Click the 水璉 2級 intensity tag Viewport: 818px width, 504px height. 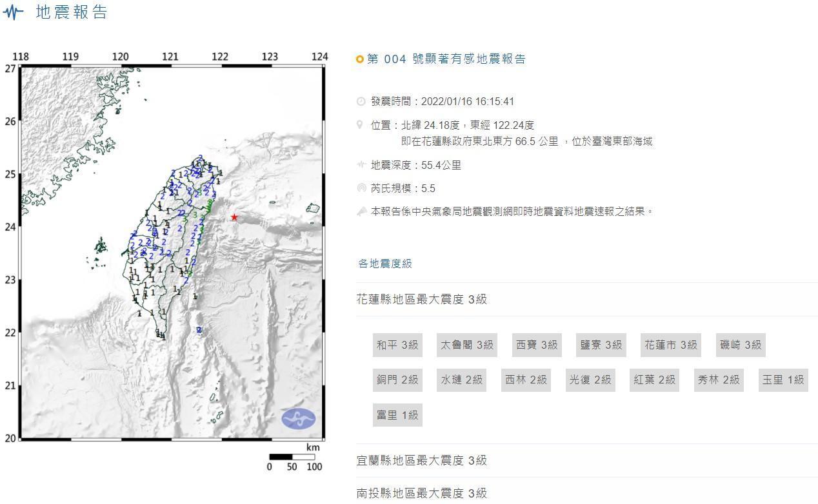[462, 380]
